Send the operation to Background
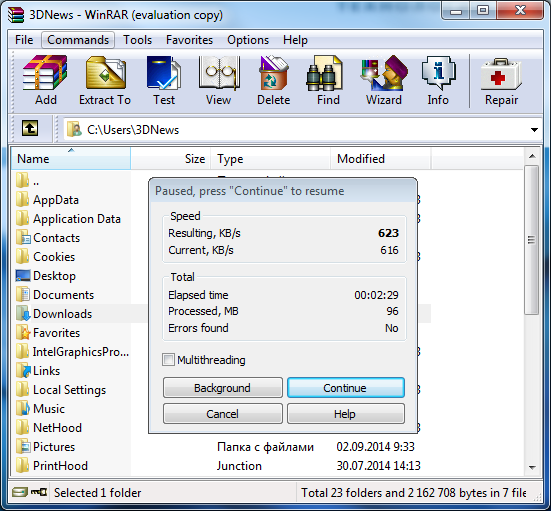Image resolution: width=551 pixels, height=511 pixels. pyautogui.click(x=223, y=388)
